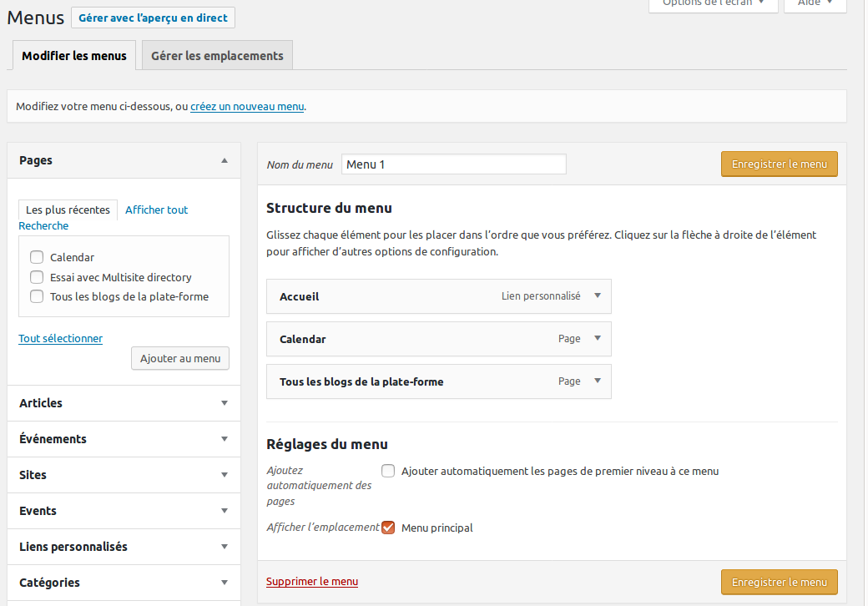Check the Calendar page checkbox
Screen dimensions: 868x606
pos(37,258)
